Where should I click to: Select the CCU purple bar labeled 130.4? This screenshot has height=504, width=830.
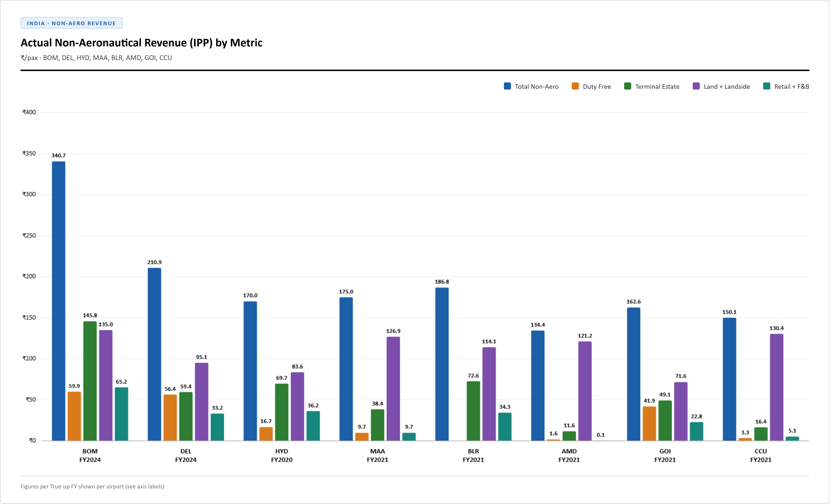point(776,387)
